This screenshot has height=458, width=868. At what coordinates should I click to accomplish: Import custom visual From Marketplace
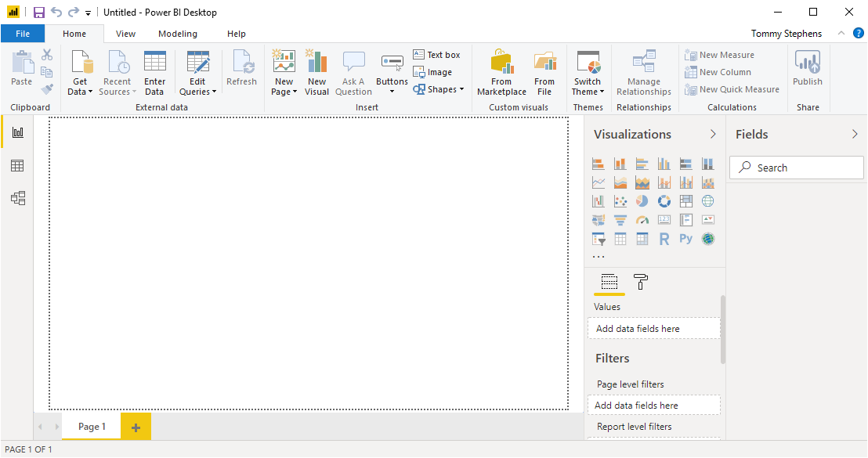501,73
